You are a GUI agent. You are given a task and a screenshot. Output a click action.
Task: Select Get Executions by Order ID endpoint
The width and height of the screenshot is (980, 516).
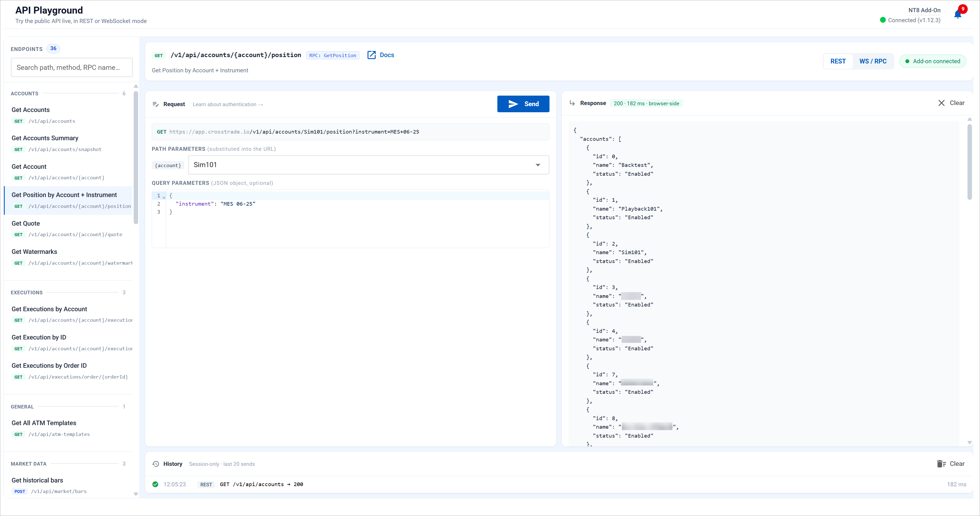[69, 371]
